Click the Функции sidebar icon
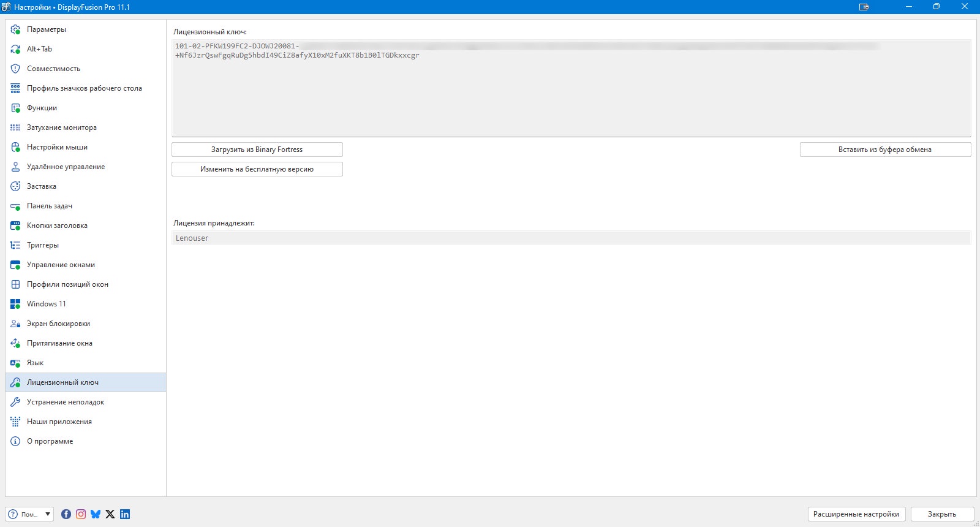The width and height of the screenshot is (980, 527). (16, 108)
